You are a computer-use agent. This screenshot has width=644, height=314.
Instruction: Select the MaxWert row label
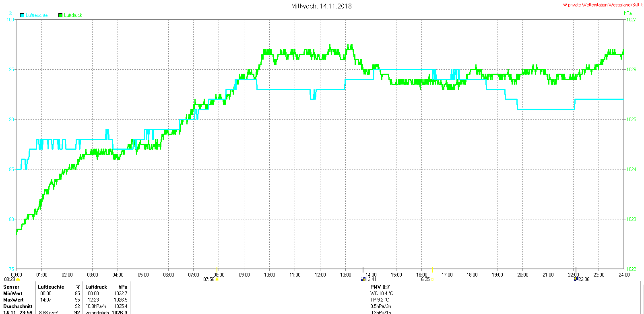click(x=13, y=300)
